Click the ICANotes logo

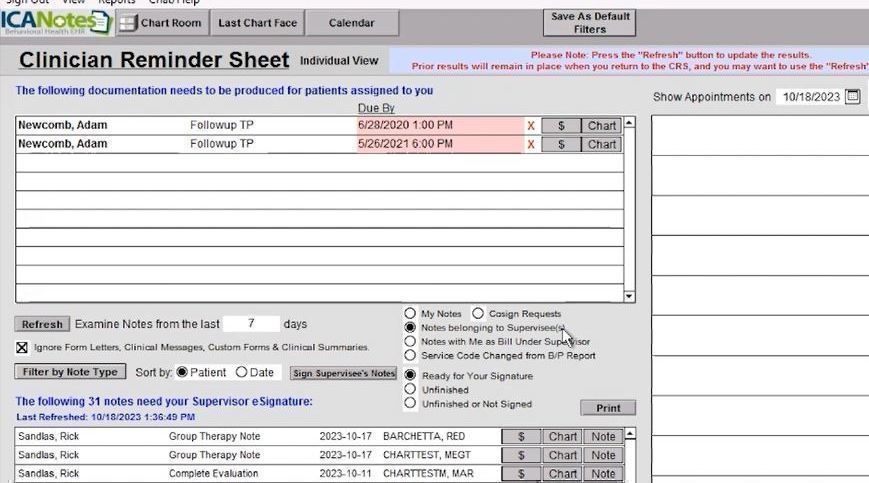coord(56,23)
